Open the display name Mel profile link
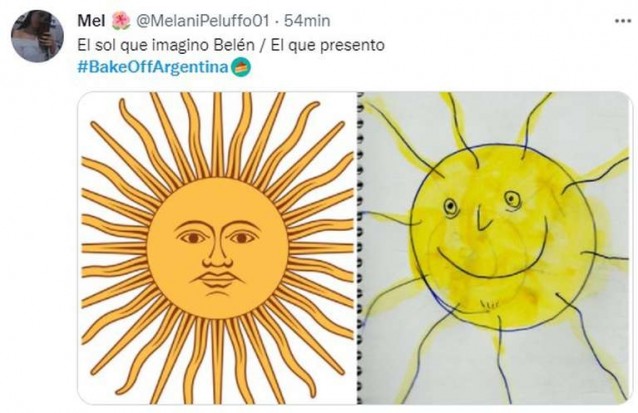Screen dimensions: 638x413 91,21
